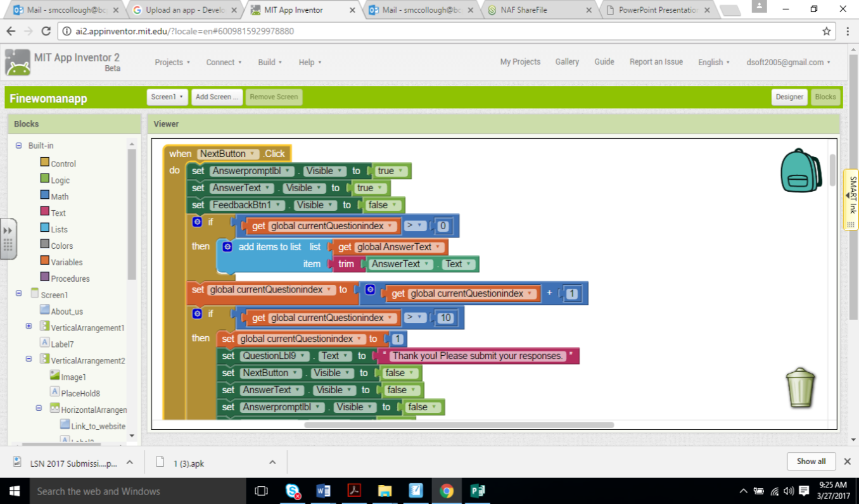
Task: Open the English language dropdown
Action: [x=714, y=62]
